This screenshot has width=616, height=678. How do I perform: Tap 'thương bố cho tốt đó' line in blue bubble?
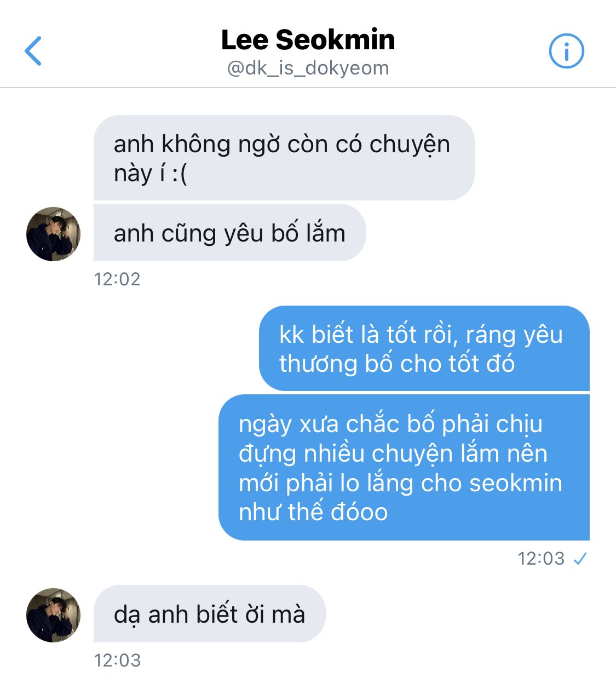click(397, 364)
